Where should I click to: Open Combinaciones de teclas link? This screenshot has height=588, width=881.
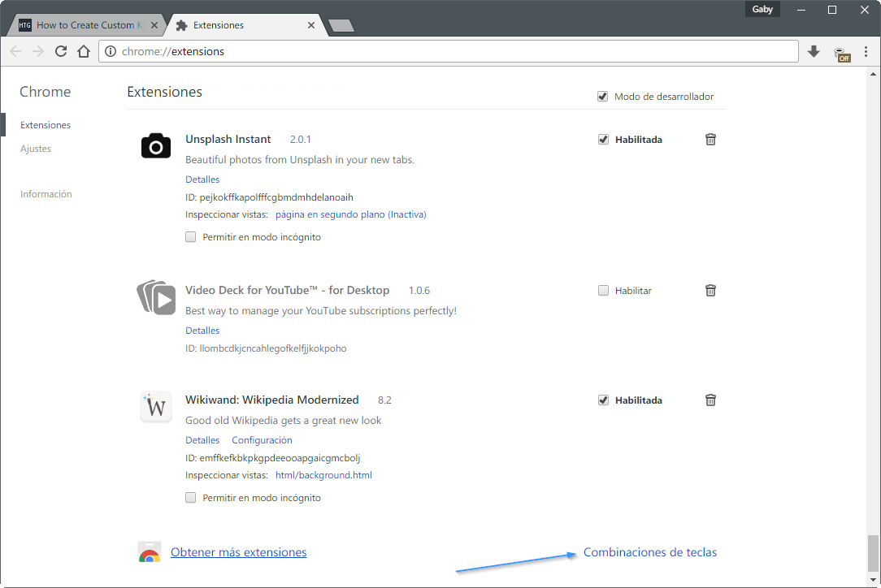[x=650, y=552]
